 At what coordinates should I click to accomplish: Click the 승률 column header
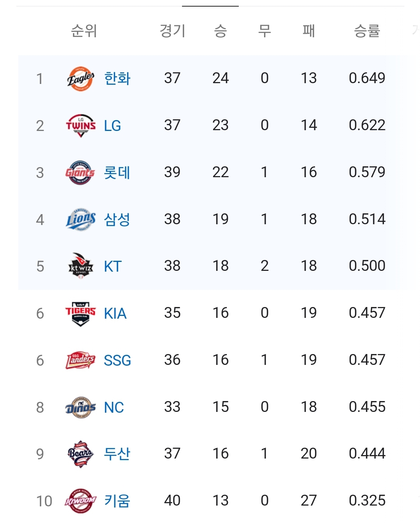pos(367,31)
